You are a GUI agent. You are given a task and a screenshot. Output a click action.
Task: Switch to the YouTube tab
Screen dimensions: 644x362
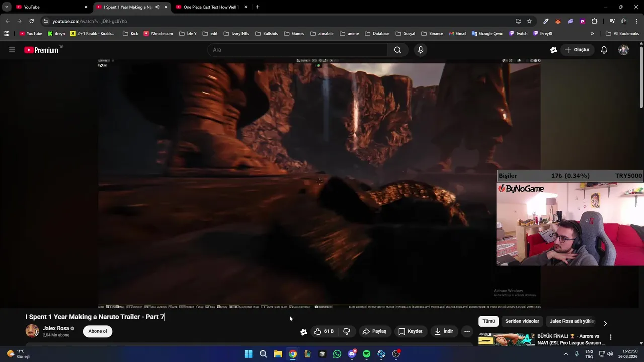coord(51,7)
